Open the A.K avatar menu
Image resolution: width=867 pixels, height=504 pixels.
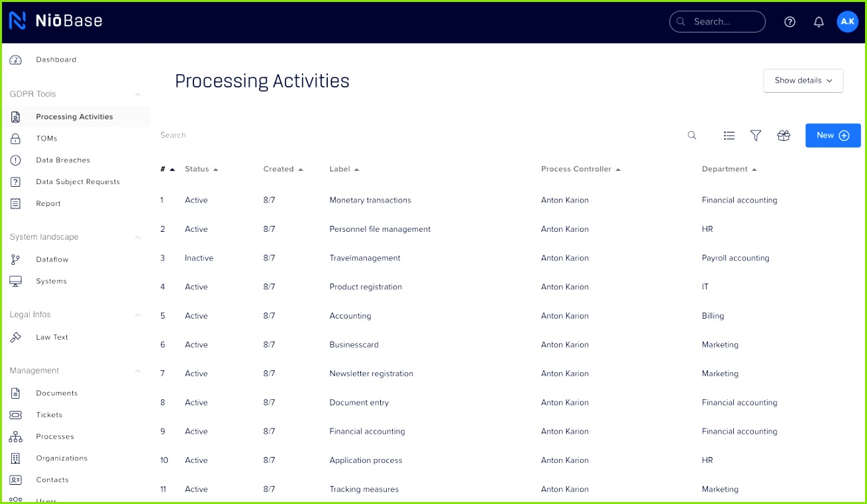[x=847, y=21]
